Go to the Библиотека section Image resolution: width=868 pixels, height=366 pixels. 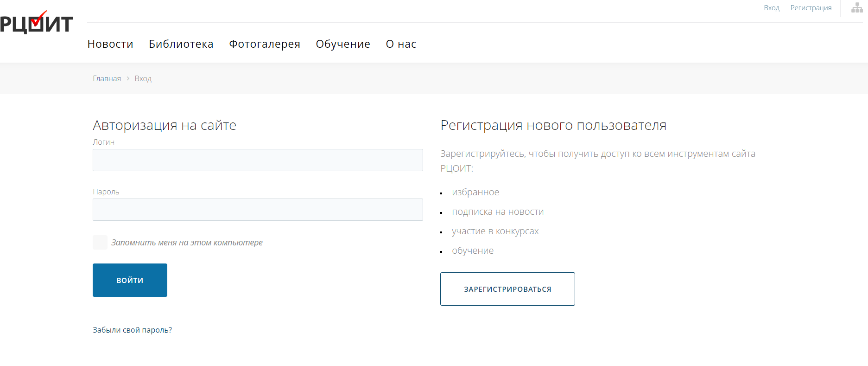[181, 44]
